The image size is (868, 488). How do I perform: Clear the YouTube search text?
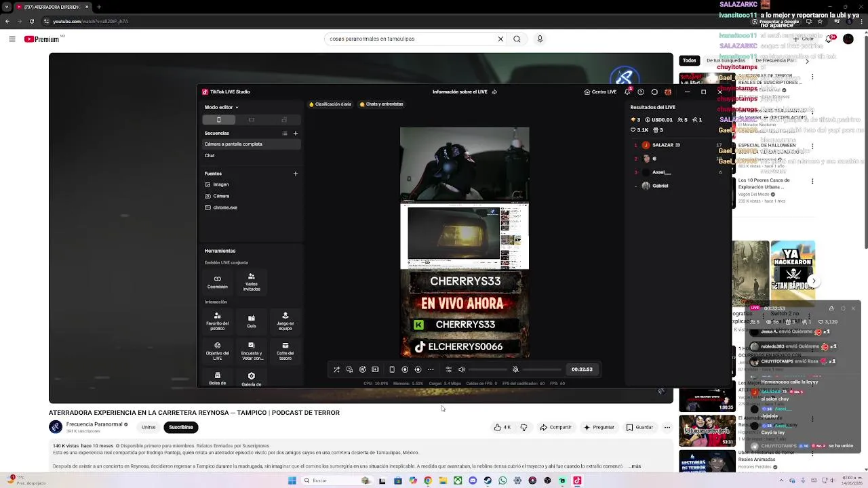coord(500,39)
